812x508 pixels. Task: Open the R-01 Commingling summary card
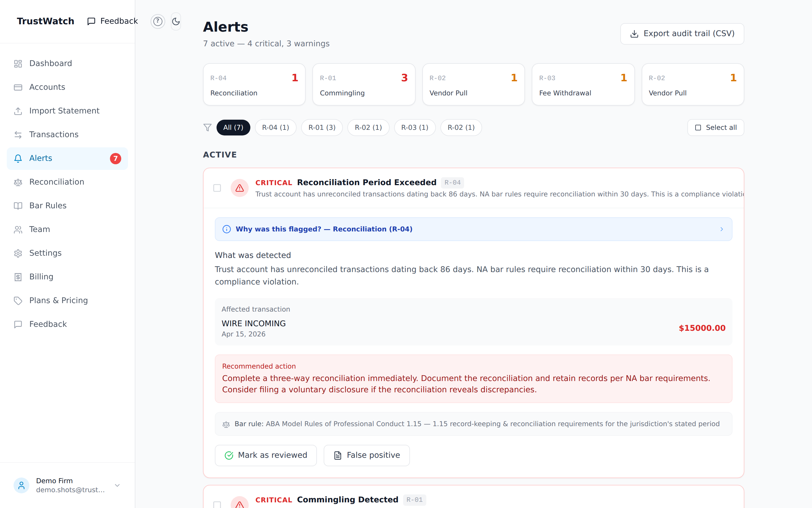tap(364, 85)
